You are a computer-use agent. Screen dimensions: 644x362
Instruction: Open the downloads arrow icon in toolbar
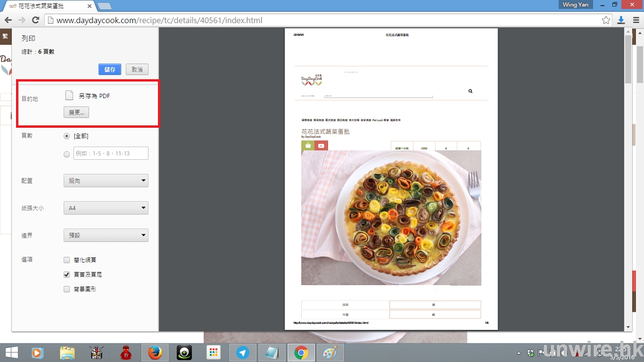click(x=621, y=20)
